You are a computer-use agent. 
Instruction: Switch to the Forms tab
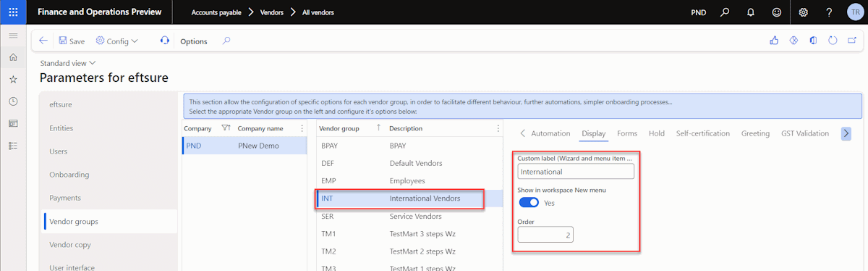click(627, 133)
